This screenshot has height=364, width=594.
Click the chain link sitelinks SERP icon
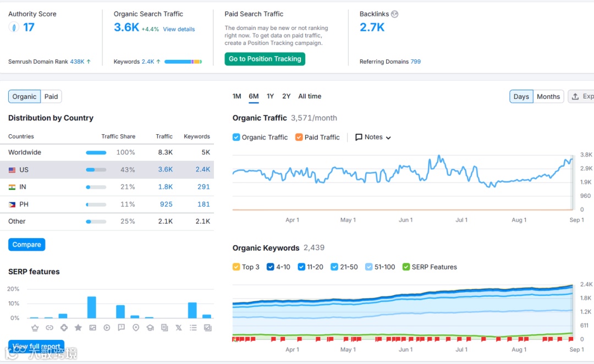click(x=50, y=328)
